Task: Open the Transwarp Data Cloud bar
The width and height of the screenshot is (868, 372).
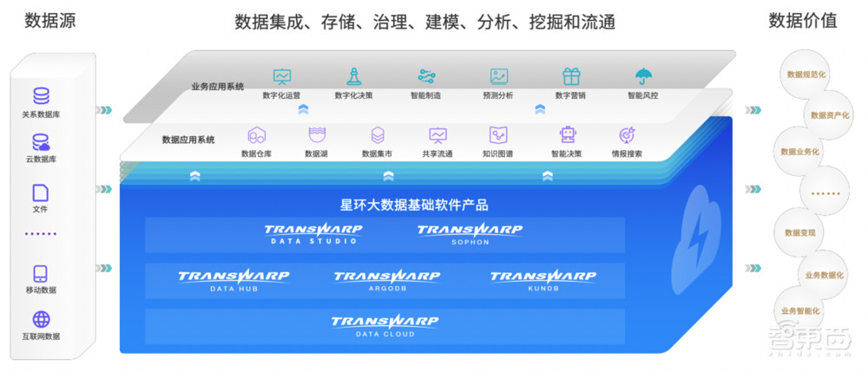Action: 385,326
